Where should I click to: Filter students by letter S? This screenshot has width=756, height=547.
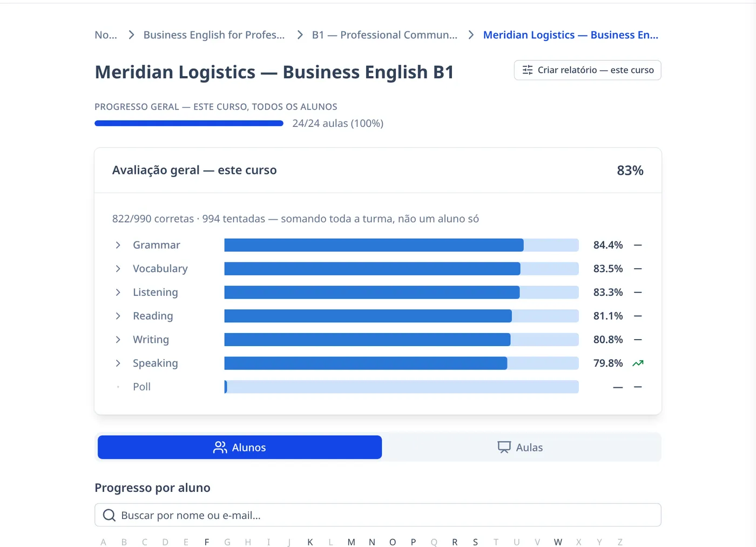tap(475, 542)
